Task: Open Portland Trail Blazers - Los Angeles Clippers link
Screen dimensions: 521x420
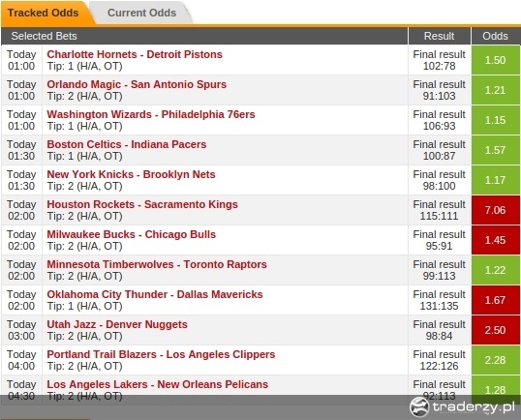Action: pos(161,354)
